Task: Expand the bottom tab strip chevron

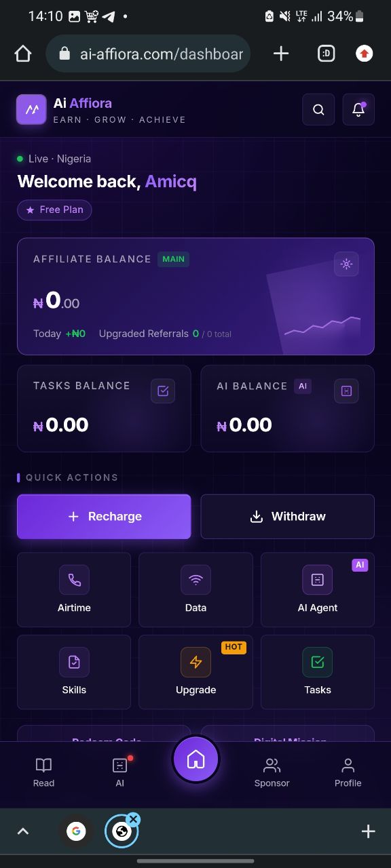Action: pyautogui.click(x=23, y=831)
